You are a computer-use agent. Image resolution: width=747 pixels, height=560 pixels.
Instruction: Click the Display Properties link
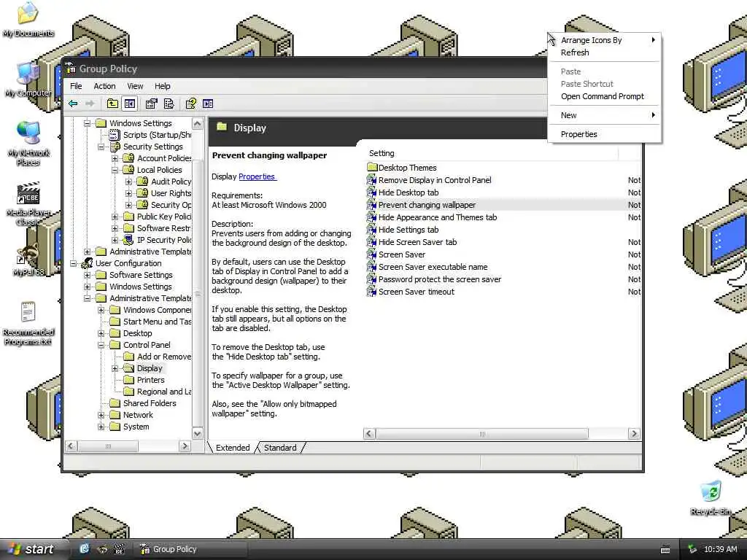(257, 176)
